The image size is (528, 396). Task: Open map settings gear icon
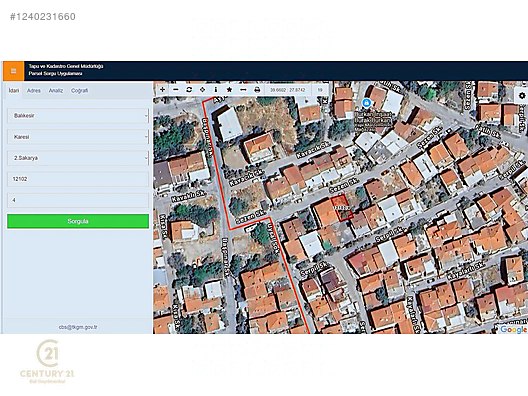[522, 96]
